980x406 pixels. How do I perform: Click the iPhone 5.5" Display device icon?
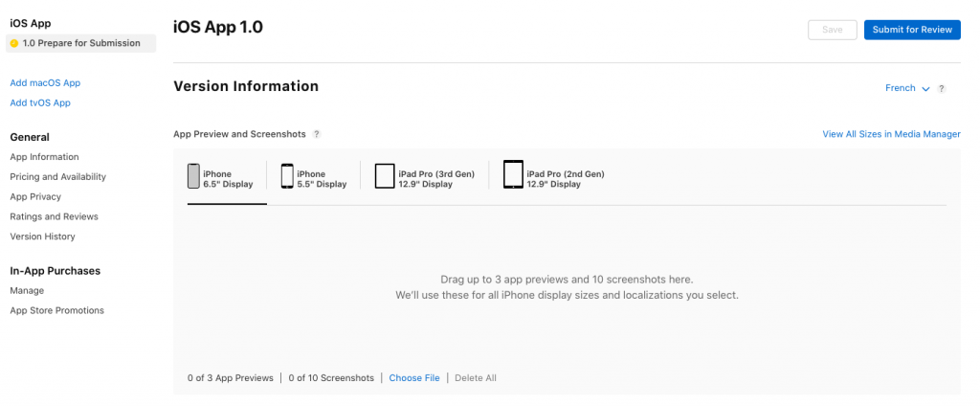287,176
